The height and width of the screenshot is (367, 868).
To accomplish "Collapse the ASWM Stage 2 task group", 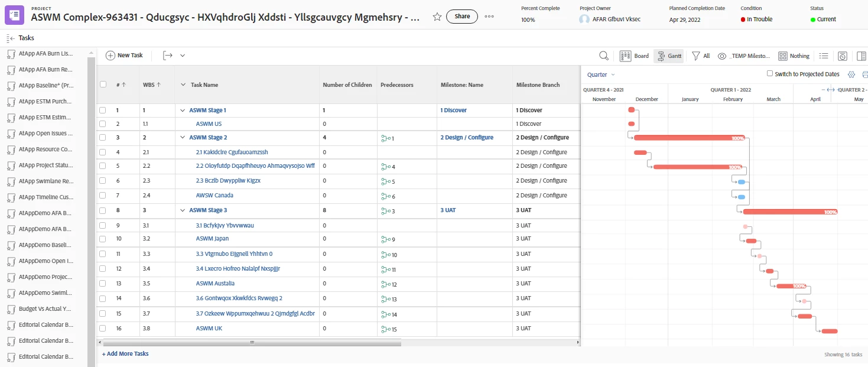I will [183, 138].
